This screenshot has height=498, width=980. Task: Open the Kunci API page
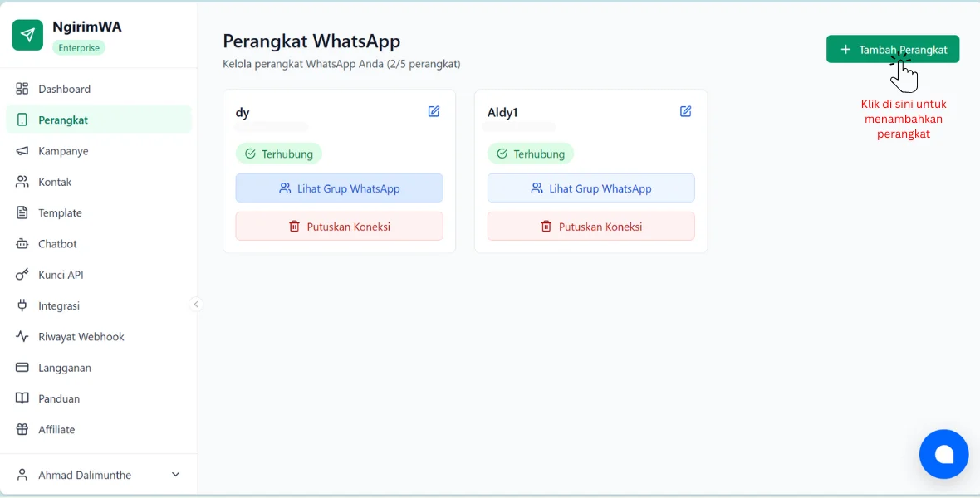pyautogui.click(x=99, y=274)
